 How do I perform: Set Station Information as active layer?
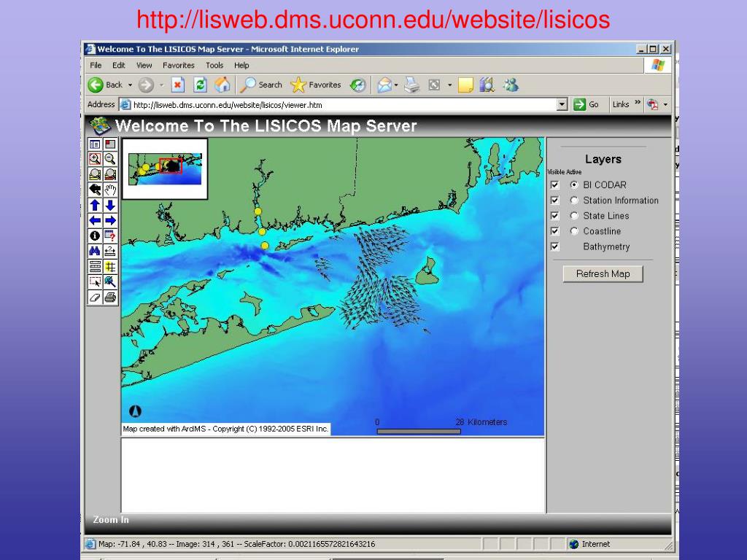574,201
